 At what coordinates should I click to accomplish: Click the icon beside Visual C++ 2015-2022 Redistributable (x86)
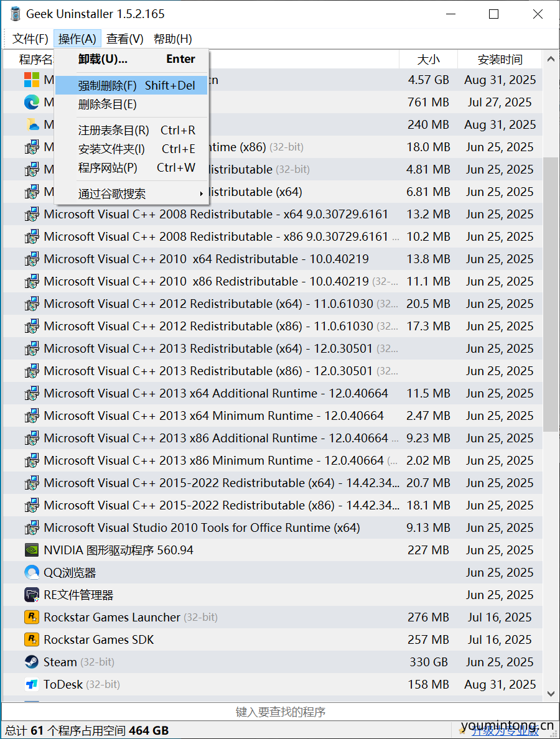pyautogui.click(x=32, y=505)
